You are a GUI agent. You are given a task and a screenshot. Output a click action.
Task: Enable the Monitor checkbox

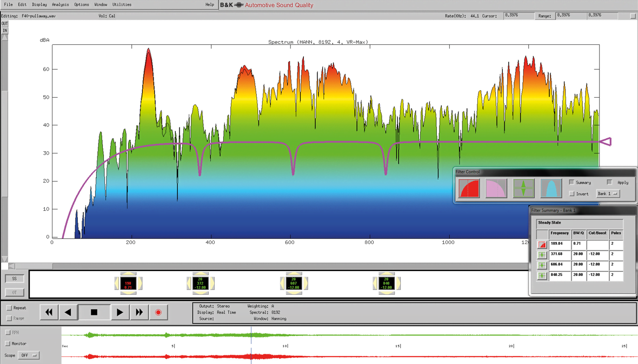[8, 343]
